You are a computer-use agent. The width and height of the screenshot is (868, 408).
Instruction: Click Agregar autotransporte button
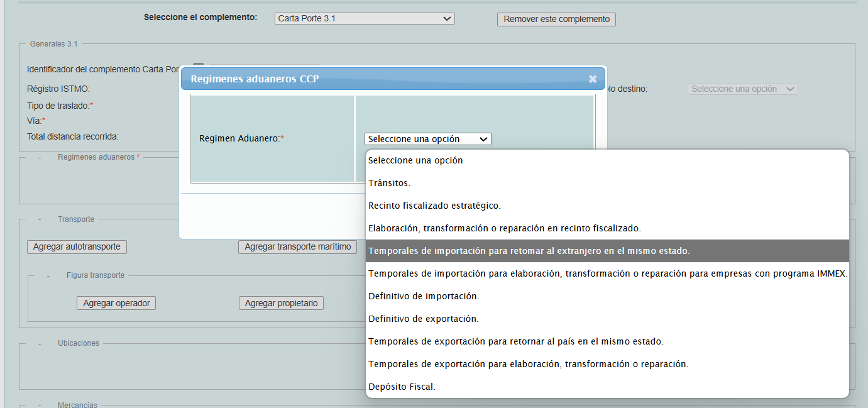(77, 247)
